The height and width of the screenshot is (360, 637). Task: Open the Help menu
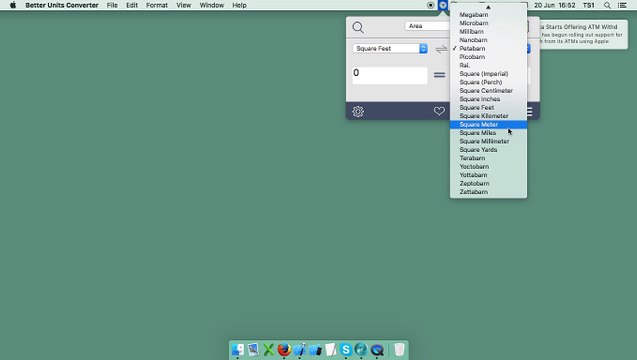tap(239, 5)
